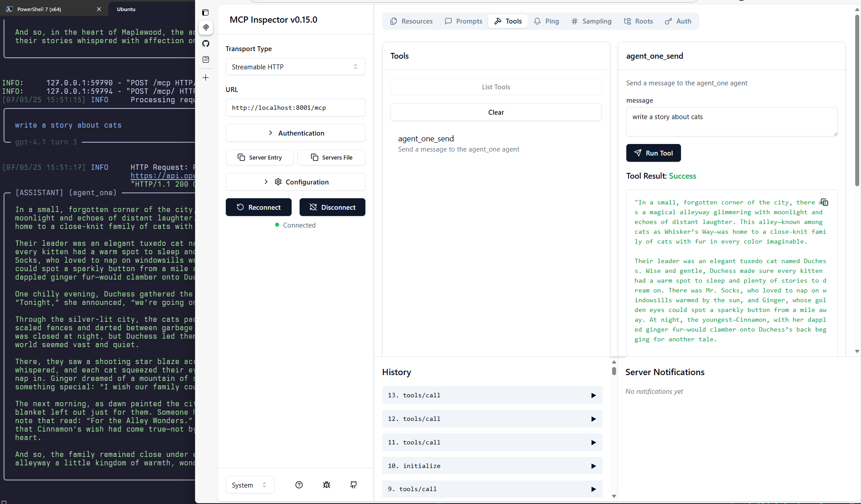The image size is (861, 504).
Task: Switch to the Sampling tab
Action: tap(591, 21)
